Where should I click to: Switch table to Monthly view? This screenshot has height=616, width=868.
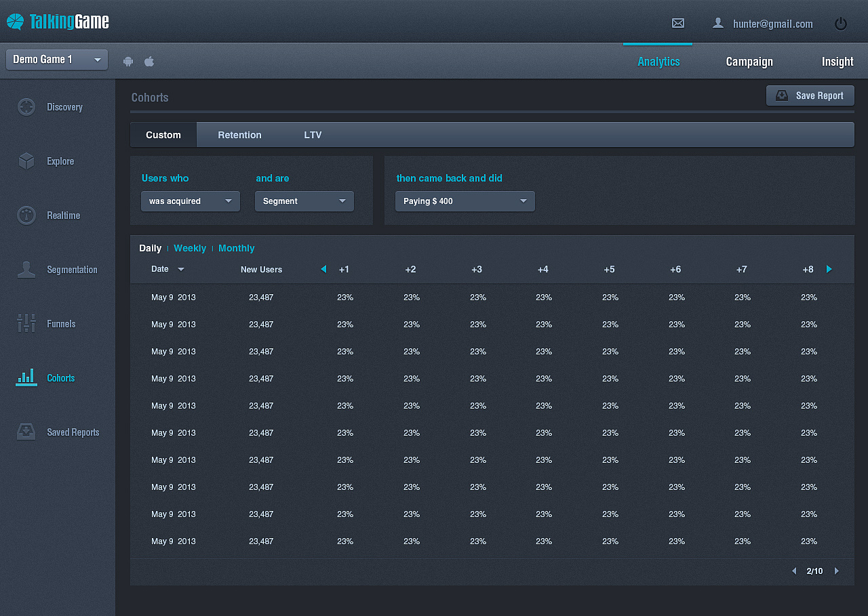coord(236,248)
